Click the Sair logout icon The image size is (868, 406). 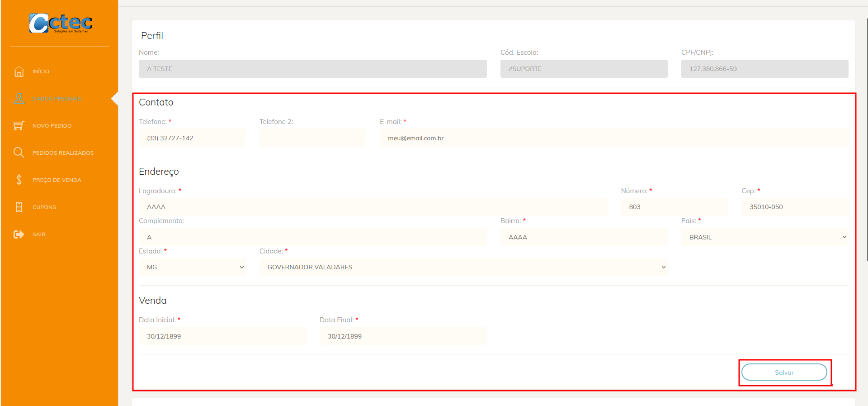[19, 234]
